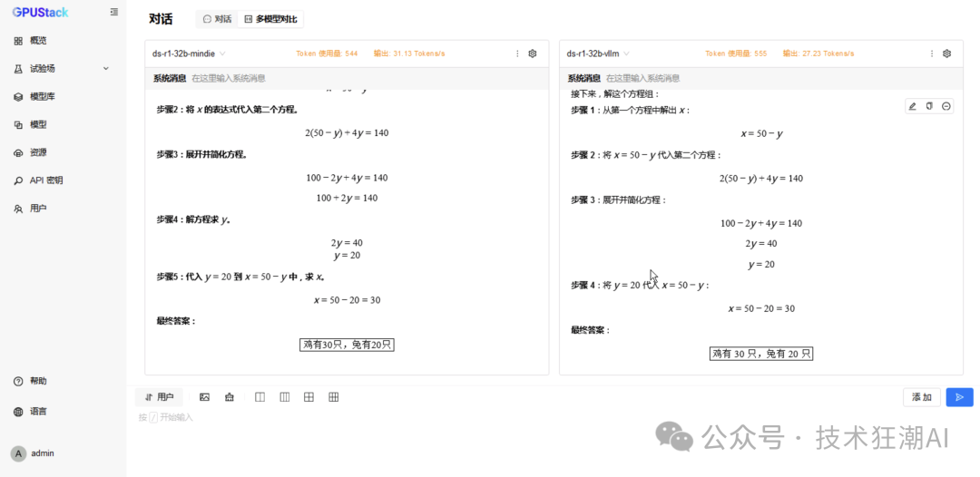Send the message with the blue send button

(x=960, y=397)
